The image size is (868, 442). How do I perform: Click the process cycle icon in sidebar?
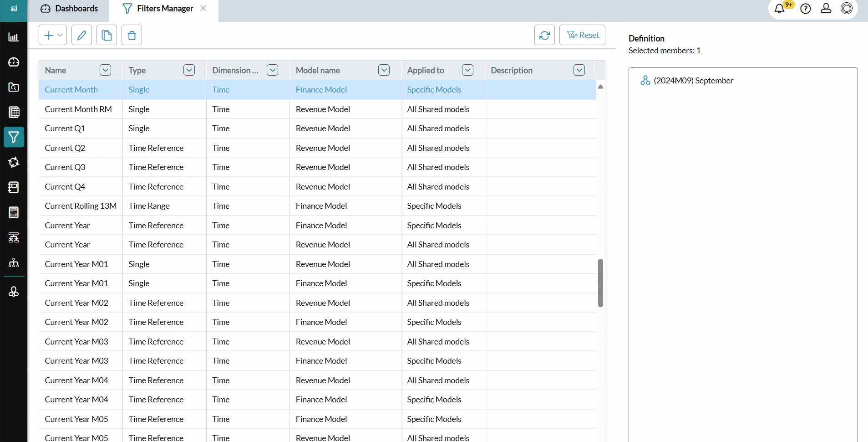[x=14, y=162]
